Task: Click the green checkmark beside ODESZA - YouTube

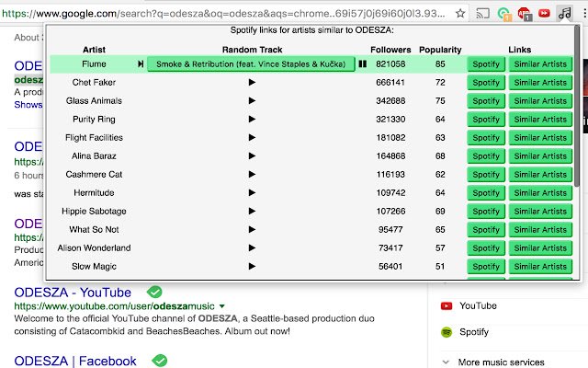Action: tap(154, 292)
